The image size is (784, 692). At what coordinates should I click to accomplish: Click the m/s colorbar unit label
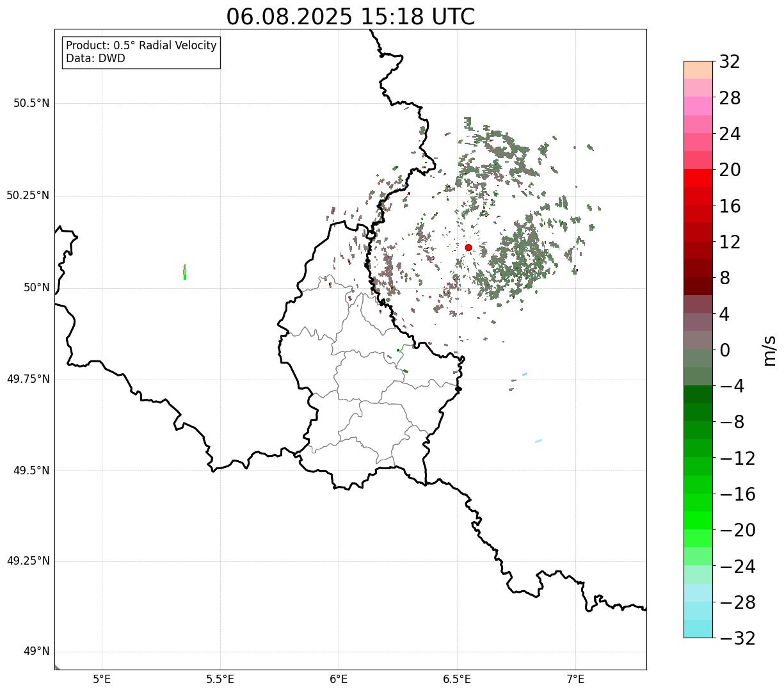click(x=769, y=350)
